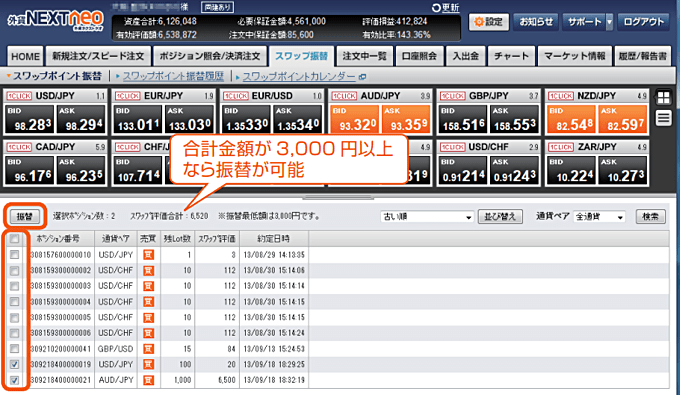Toggle the select-all checkbox in header
The width and height of the screenshot is (680, 395).
15,238
